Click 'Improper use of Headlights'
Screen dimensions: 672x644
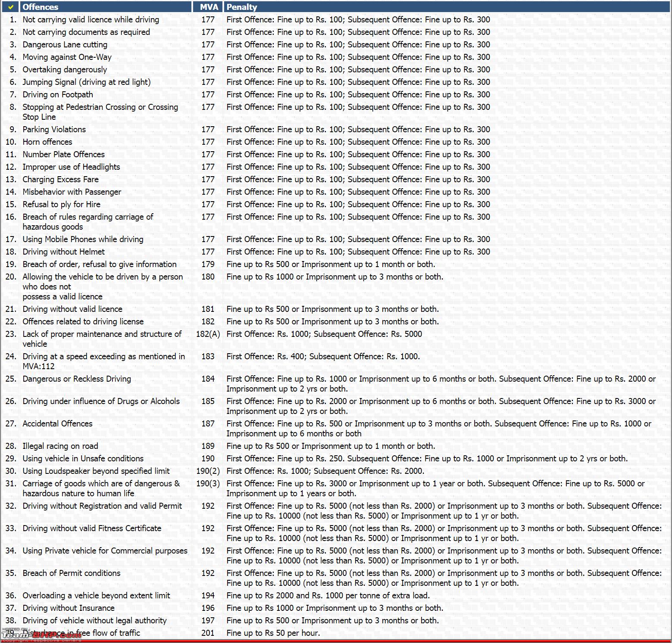72,167
